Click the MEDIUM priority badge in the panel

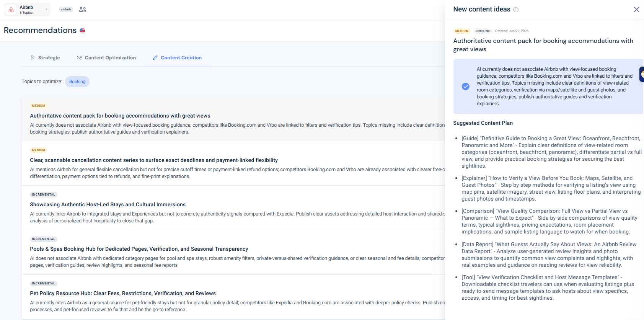pos(462,31)
